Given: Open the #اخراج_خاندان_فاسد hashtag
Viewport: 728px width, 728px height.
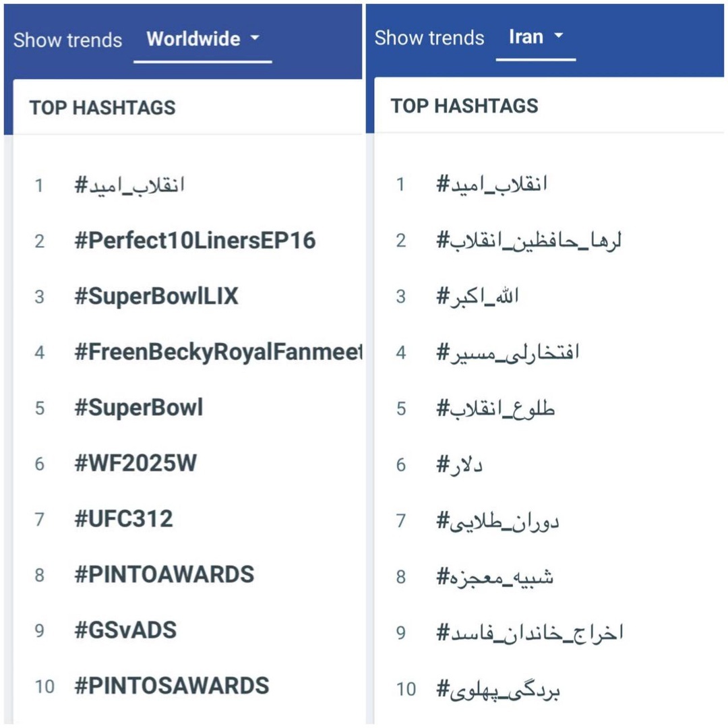Looking at the screenshot, I should (x=530, y=632).
